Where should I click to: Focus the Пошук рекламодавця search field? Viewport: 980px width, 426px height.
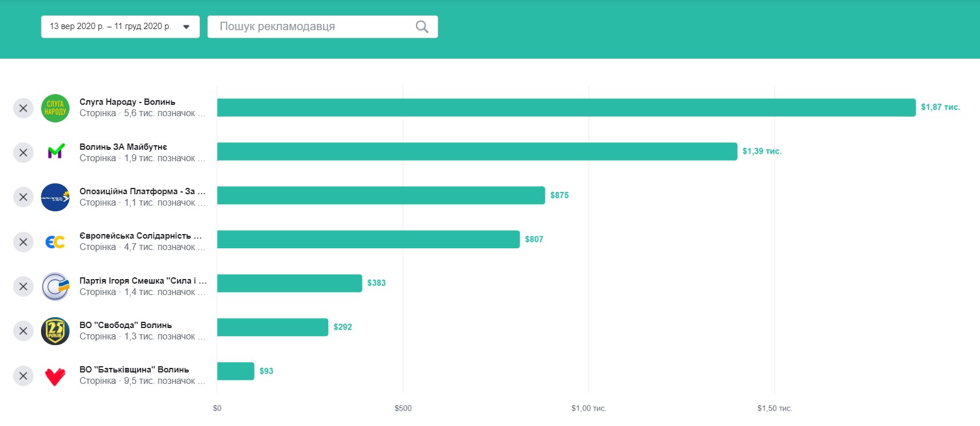coord(313,27)
